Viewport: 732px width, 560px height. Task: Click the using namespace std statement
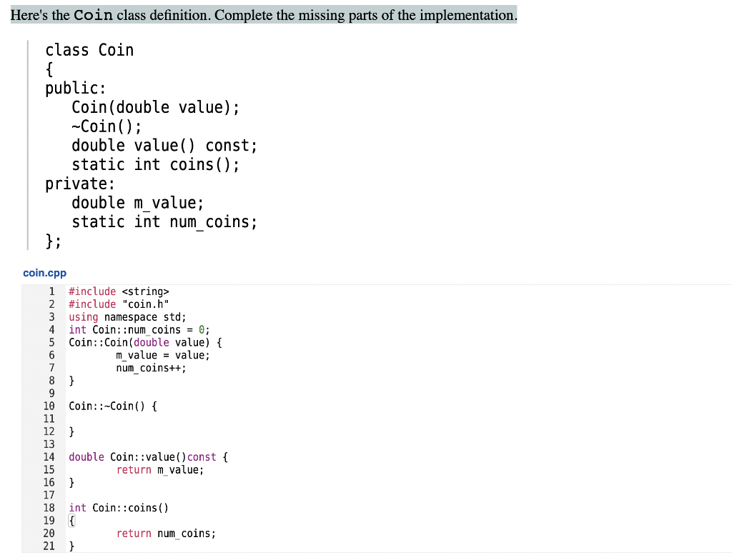[127, 317]
